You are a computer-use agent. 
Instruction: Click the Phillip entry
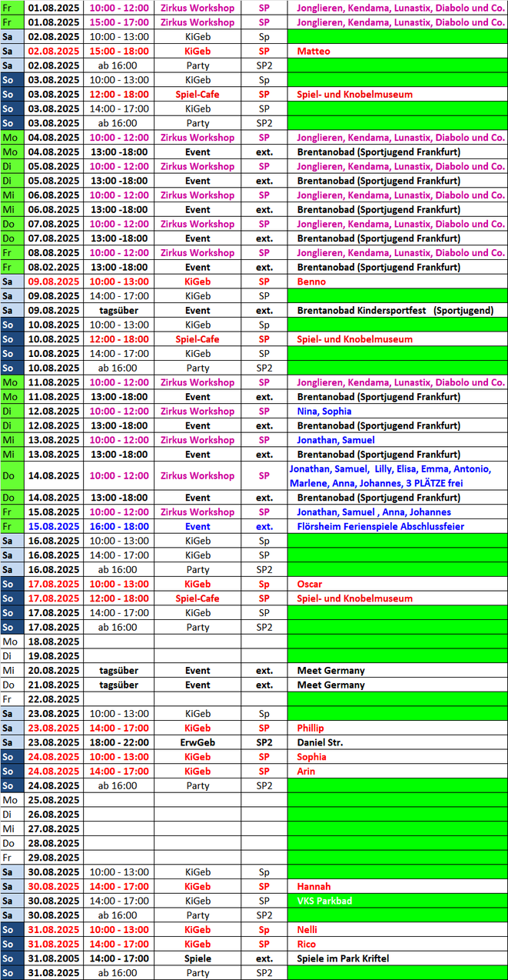tap(397, 728)
